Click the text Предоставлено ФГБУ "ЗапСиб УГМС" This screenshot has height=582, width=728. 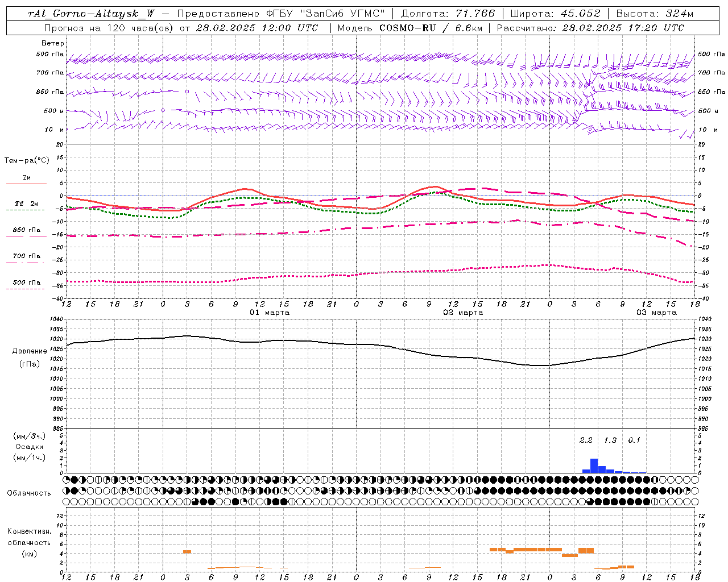coord(282,14)
